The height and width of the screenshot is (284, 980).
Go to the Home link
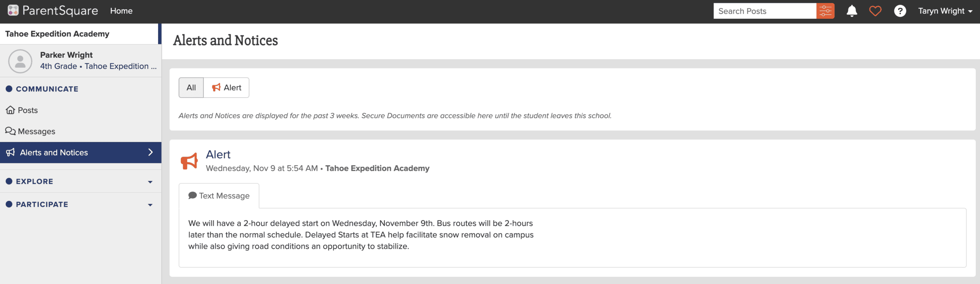pyautogui.click(x=121, y=11)
